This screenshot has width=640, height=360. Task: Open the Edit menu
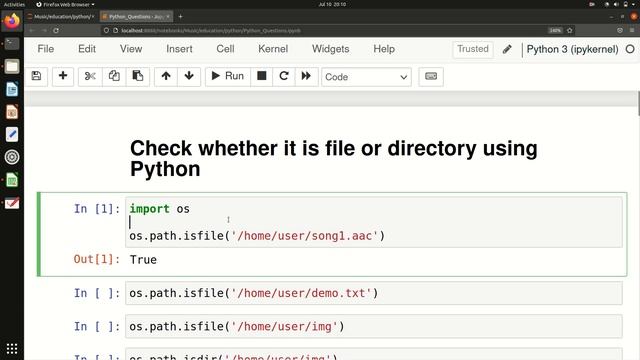(x=87, y=49)
